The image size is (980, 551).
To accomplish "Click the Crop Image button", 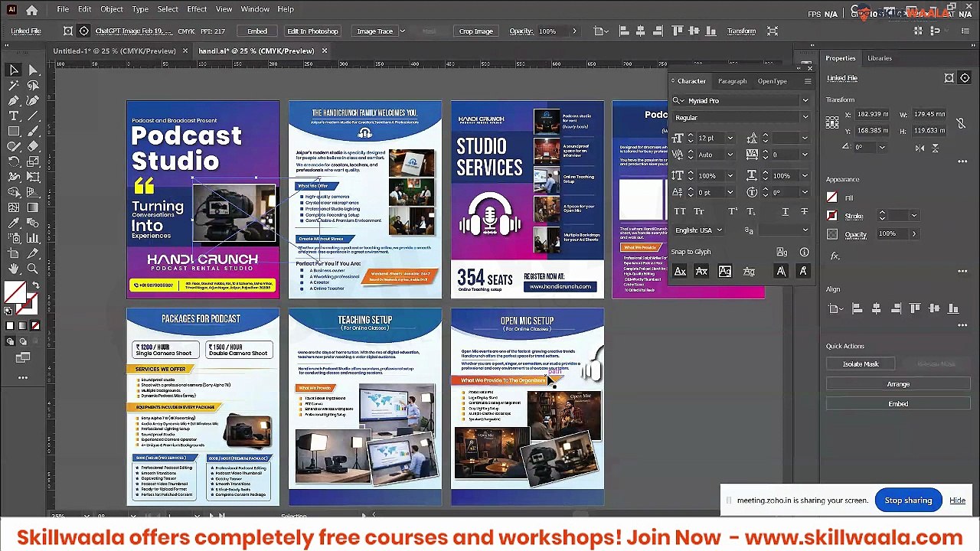I will point(475,31).
